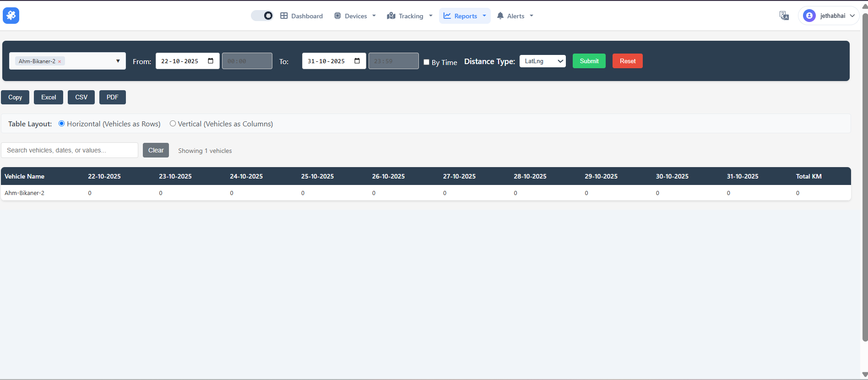868x380 pixels.
Task: Click the Alerts bell icon
Action: point(500,16)
